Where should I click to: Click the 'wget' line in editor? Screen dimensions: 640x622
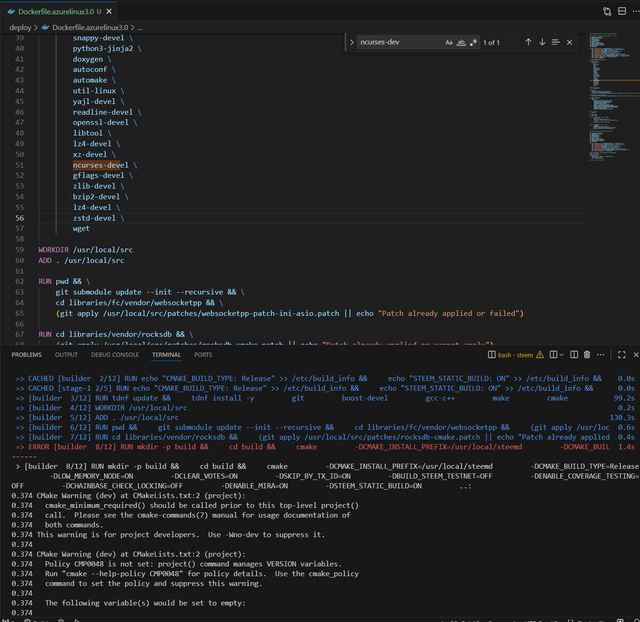coord(81,229)
